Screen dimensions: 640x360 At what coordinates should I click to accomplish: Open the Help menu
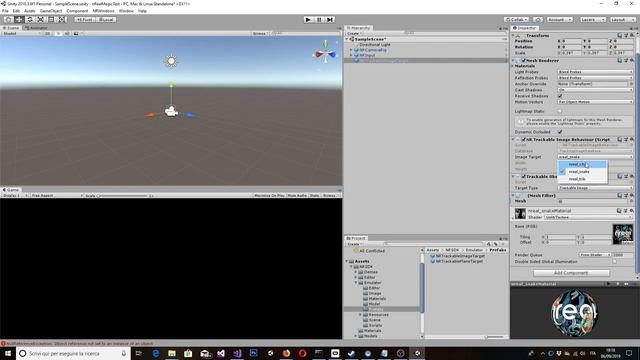pos(142,11)
